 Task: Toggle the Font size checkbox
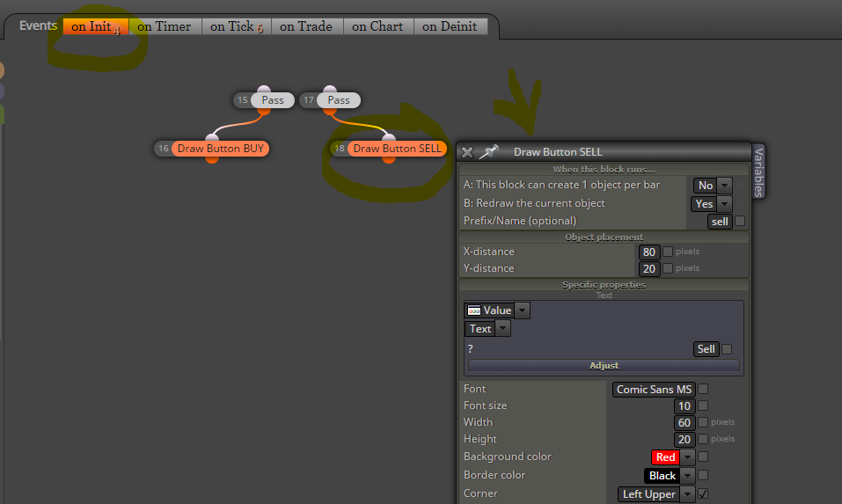[703, 405]
